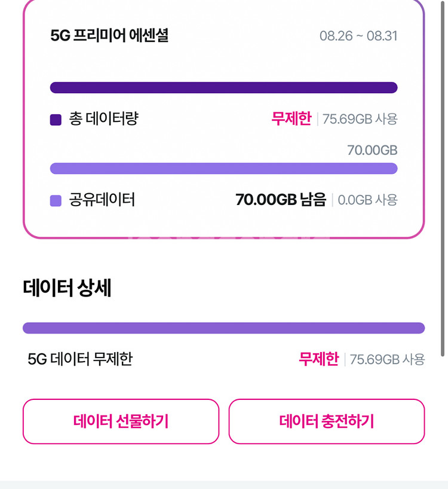Viewport: 448px width, 489px height.
Task: Click the light purple 공유데이터 legend square
Action: pos(56,201)
